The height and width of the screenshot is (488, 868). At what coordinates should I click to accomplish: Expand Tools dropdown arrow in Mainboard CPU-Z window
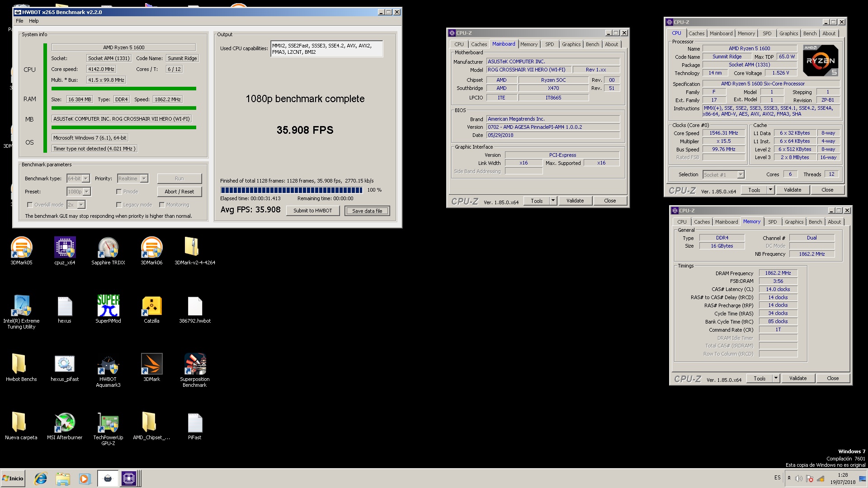pyautogui.click(x=553, y=201)
